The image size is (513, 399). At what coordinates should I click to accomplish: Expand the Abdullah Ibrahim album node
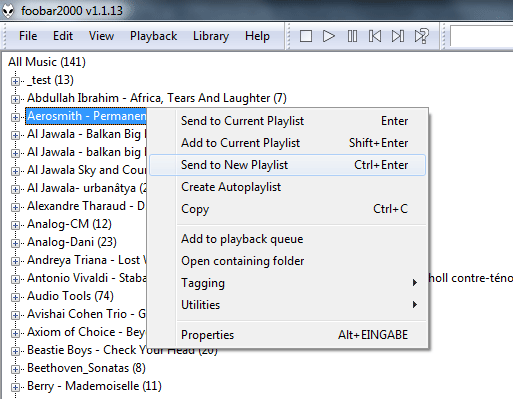point(15,99)
